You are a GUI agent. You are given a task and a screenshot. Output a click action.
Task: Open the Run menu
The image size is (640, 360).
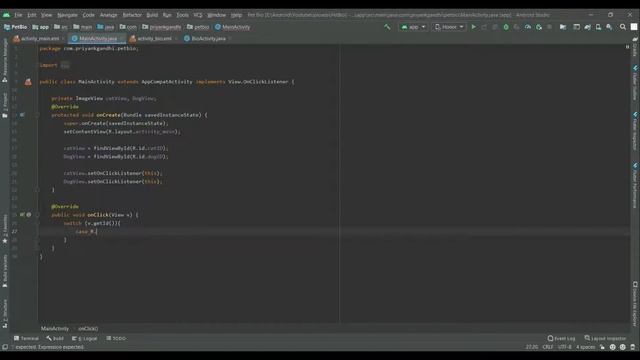pos(167,15)
